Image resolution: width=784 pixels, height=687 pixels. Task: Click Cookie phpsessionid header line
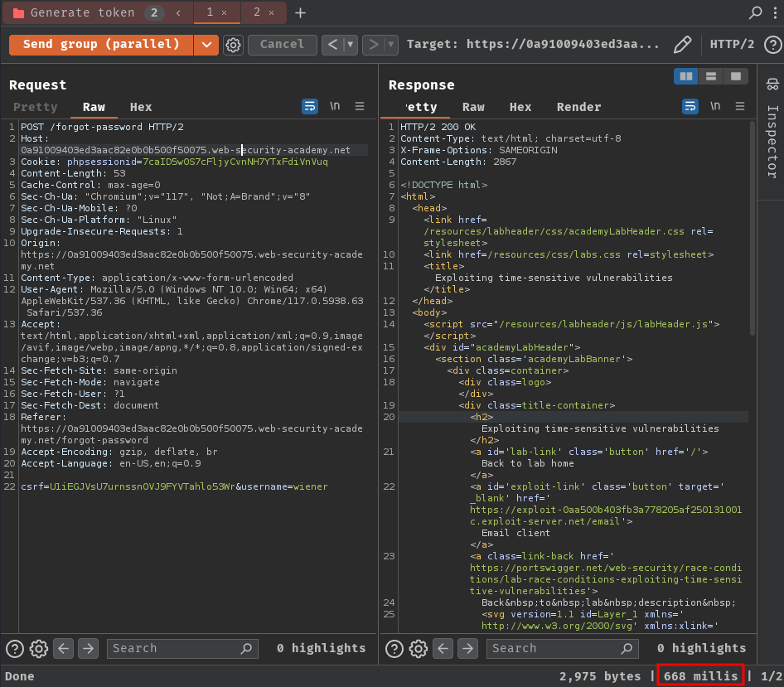pyautogui.click(x=174, y=162)
